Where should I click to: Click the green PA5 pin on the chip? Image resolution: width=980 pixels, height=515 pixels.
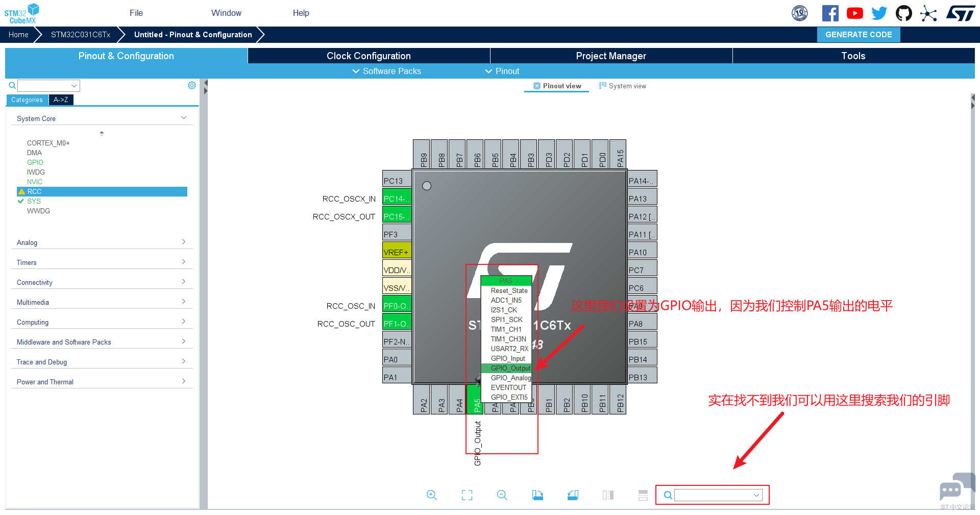tap(475, 399)
